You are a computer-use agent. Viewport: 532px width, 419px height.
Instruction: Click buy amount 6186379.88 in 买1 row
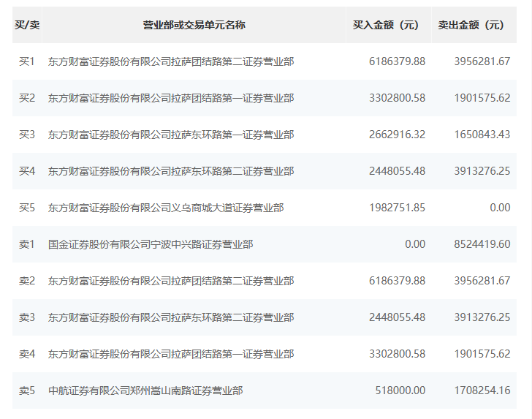click(x=397, y=61)
